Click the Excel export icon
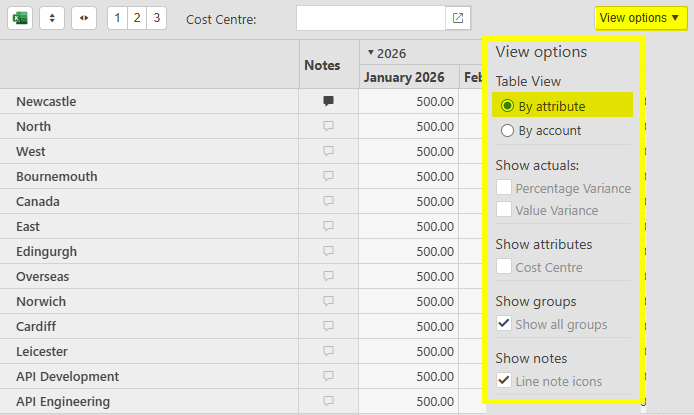694x415 pixels. point(20,18)
